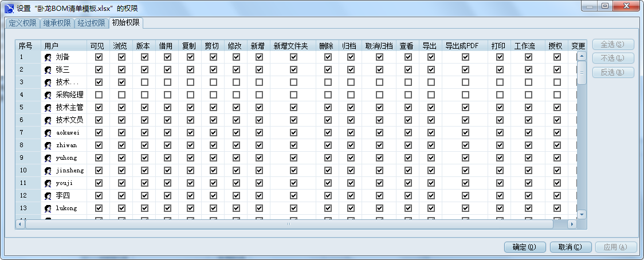This screenshot has width=644, height=260.
Task: Uncheck 删除 permission for 刘备
Action: (328, 57)
